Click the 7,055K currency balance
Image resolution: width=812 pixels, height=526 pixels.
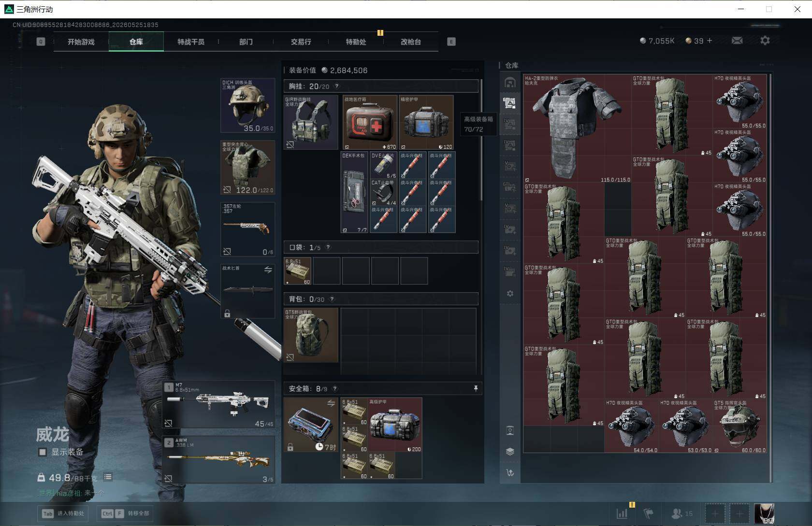(x=657, y=41)
